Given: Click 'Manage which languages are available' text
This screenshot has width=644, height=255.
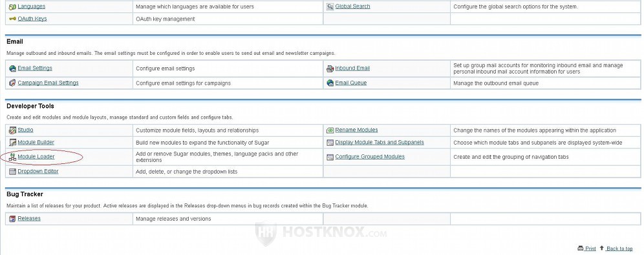Looking at the screenshot, I should coord(195,6).
